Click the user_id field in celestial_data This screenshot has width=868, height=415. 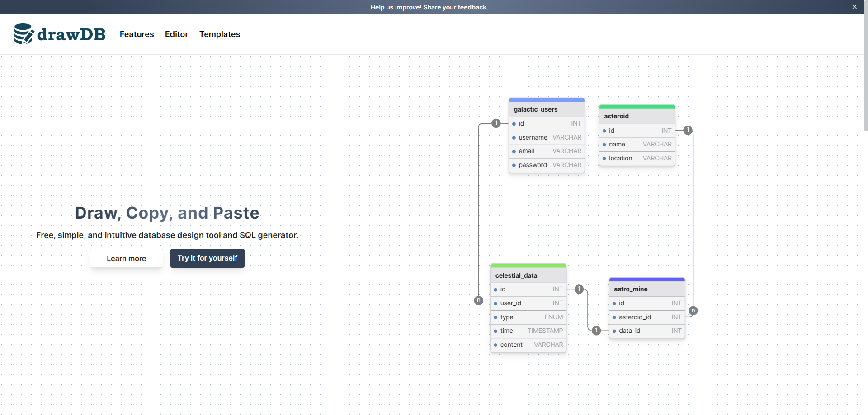pos(528,303)
